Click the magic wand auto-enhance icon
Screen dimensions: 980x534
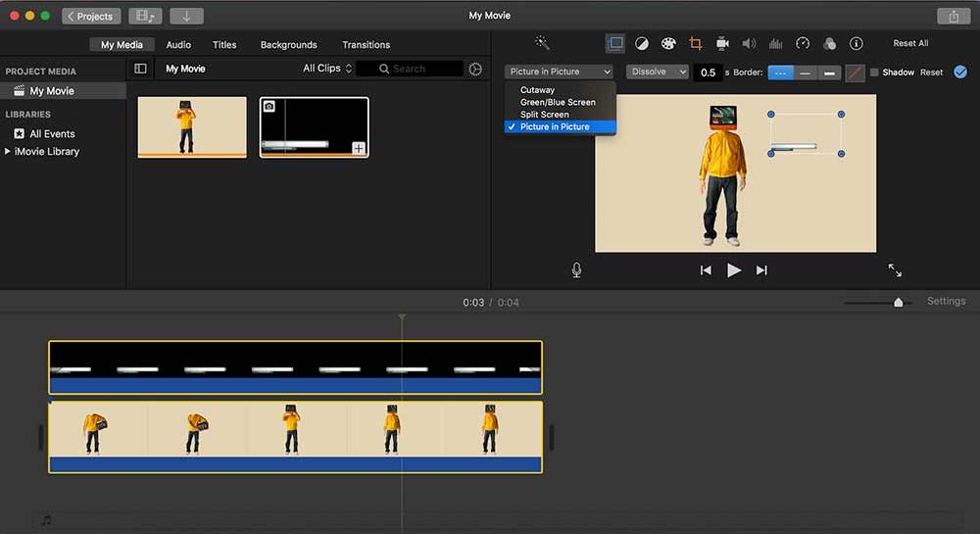point(542,43)
